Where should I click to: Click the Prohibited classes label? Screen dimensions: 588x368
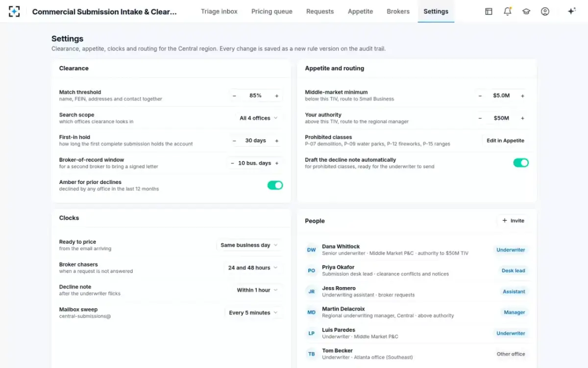[x=328, y=137]
